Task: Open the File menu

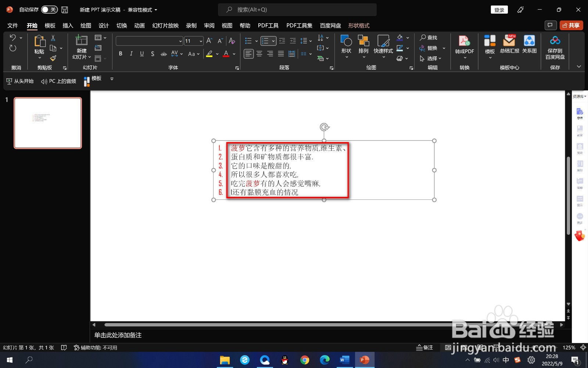Action: point(12,25)
